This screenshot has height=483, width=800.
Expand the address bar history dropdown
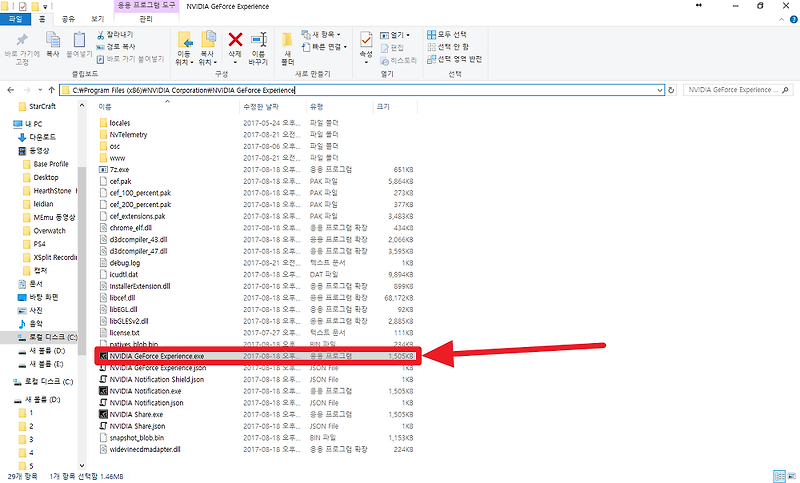coord(660,90)
